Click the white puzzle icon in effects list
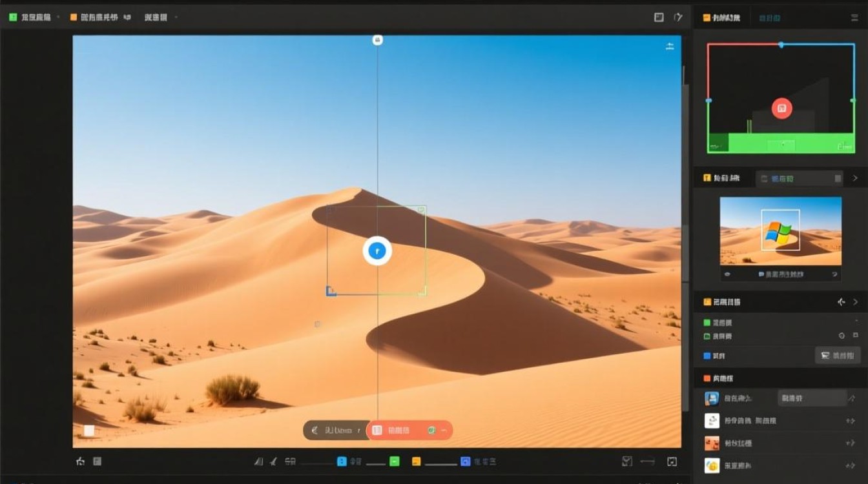 [712, 421]
